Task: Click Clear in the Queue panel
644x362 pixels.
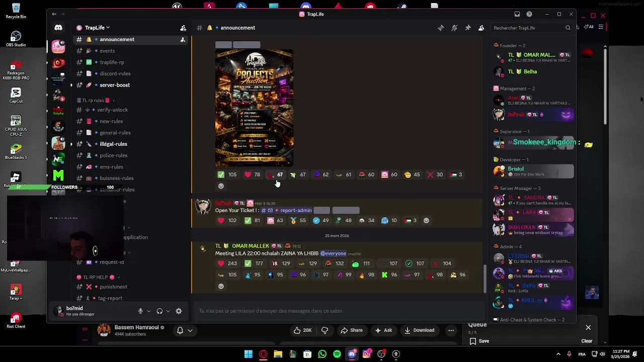Action: [x=587, y=341]
